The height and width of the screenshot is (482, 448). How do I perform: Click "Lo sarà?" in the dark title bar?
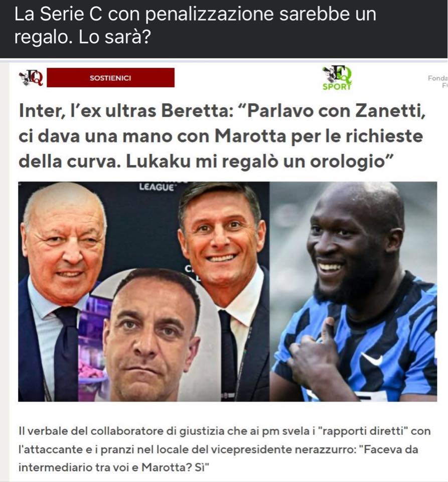click(x=115, y=37)
